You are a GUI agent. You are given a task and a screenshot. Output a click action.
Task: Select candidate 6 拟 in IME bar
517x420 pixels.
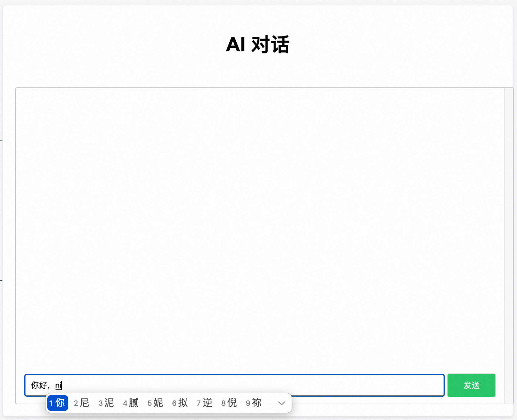(180, 404)
